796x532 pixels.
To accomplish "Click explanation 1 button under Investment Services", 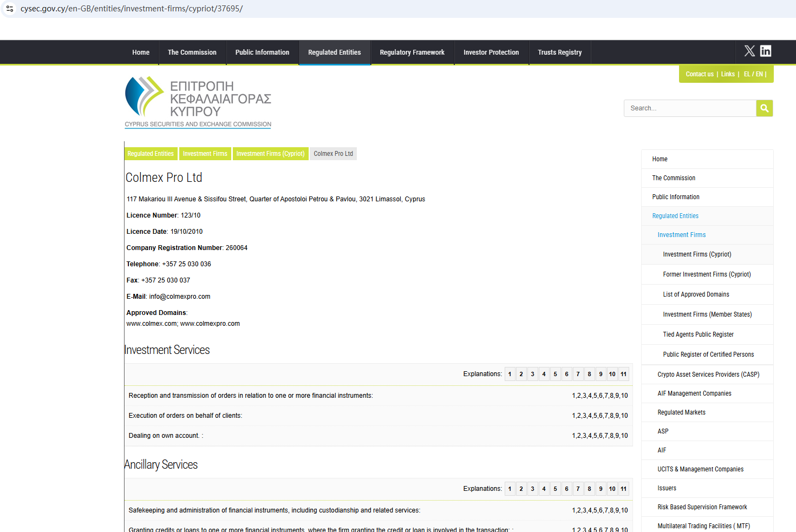I will click(510, 374).
